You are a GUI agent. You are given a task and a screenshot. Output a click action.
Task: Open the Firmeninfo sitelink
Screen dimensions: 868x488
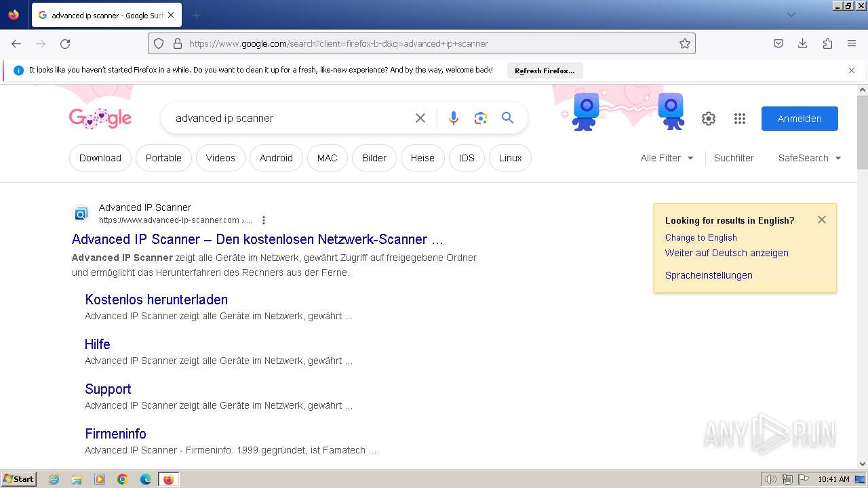point(115,434)
